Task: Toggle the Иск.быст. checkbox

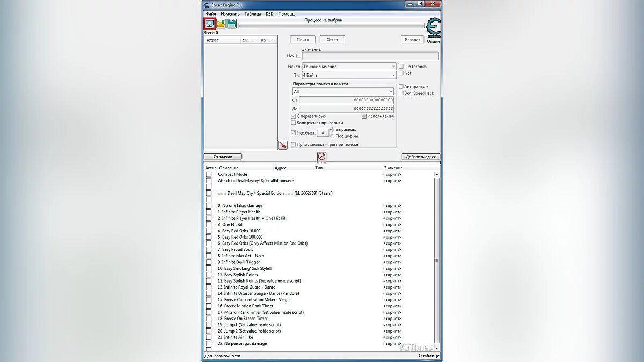Action: (294, 132)
